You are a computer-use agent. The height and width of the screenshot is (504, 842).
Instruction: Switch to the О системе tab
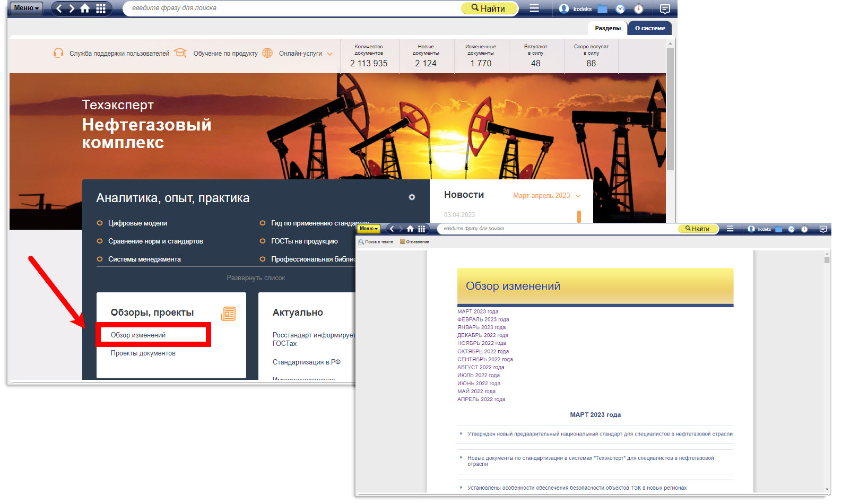[x=650, y=28]
